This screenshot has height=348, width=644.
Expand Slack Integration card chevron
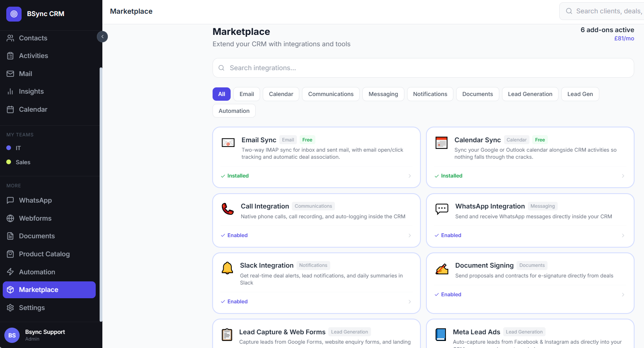pos(409,302)
